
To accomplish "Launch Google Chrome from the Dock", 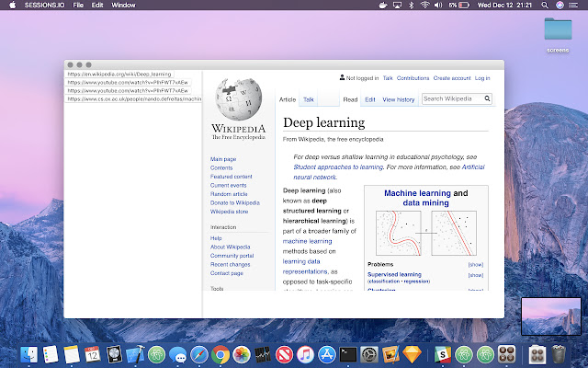I will coord(220,354).
